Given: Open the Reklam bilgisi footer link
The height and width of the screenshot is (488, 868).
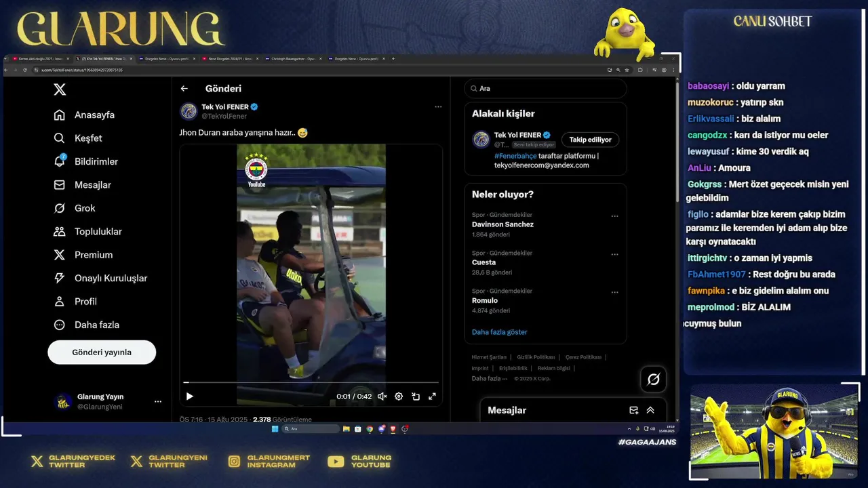Looking at the screenshot, I should (554, 368).
